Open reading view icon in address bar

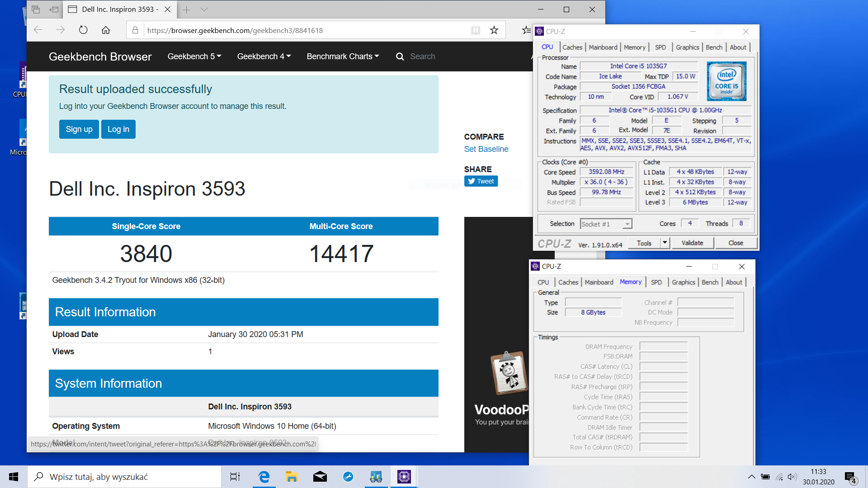click(476, 30)
